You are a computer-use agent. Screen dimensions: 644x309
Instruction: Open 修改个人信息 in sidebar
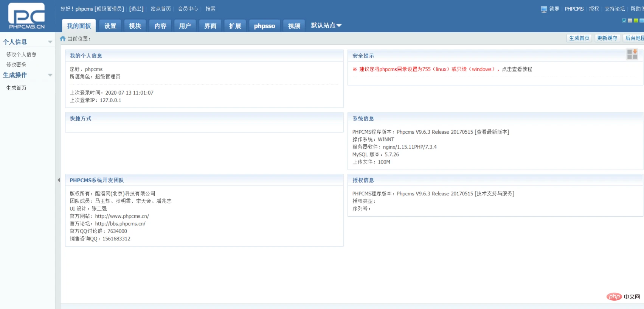pos(21,55)
